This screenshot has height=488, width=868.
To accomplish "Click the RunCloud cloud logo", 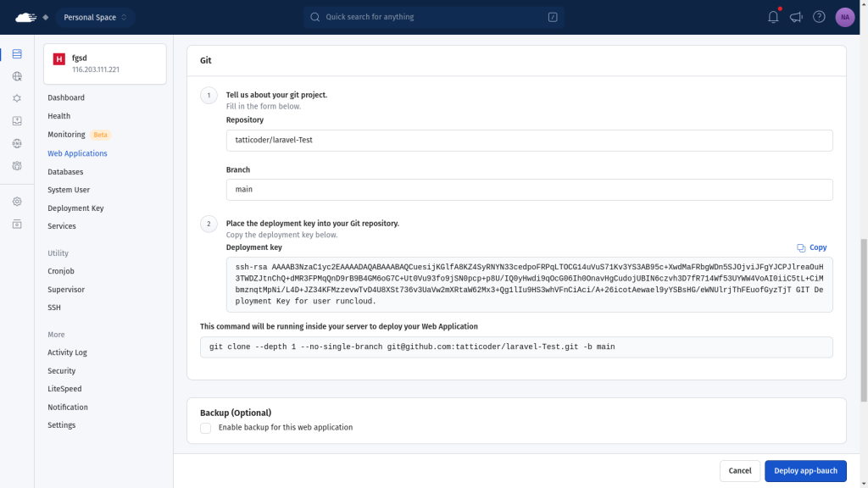I will [26, 17].
